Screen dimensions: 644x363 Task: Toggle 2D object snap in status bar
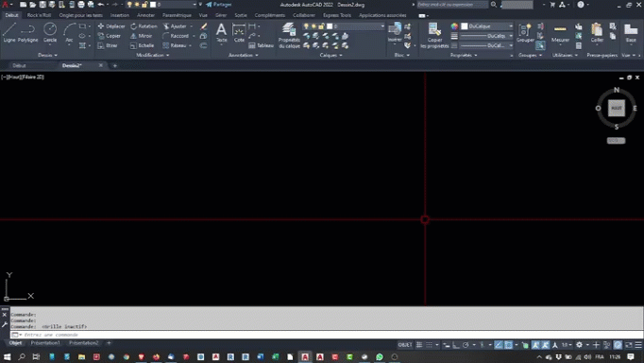tap(508, 345)
